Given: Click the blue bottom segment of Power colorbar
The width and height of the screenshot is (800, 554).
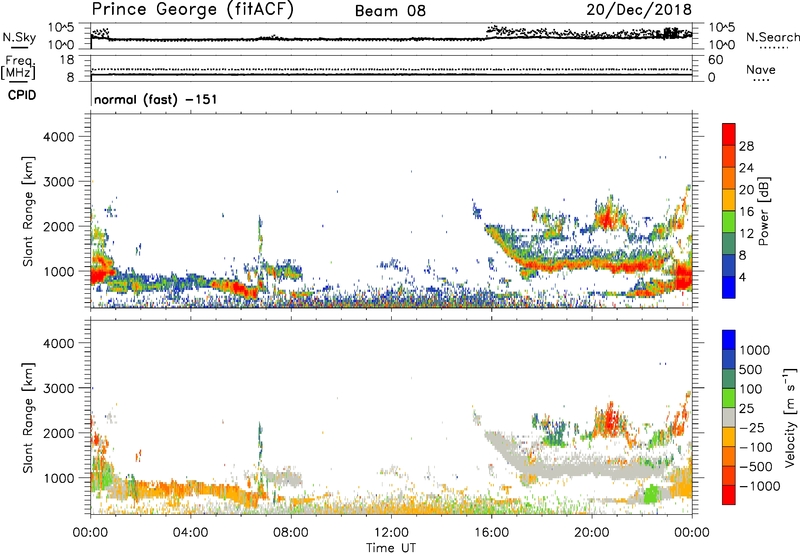Looking at the screenshot, I should click(x=729, y=288).
